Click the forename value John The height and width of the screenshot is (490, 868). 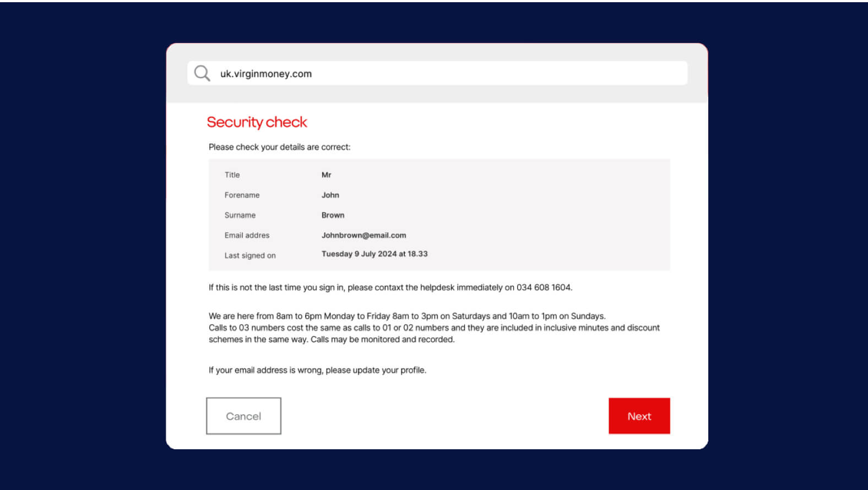tap(330, 195)
